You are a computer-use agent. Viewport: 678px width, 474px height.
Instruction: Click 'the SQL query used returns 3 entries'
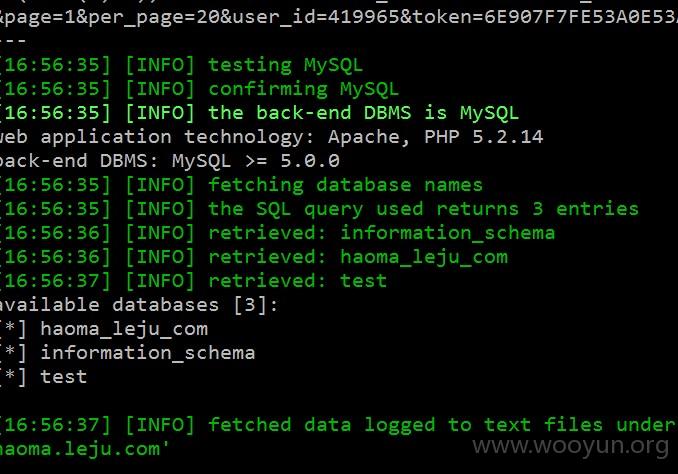pos(423,209)
